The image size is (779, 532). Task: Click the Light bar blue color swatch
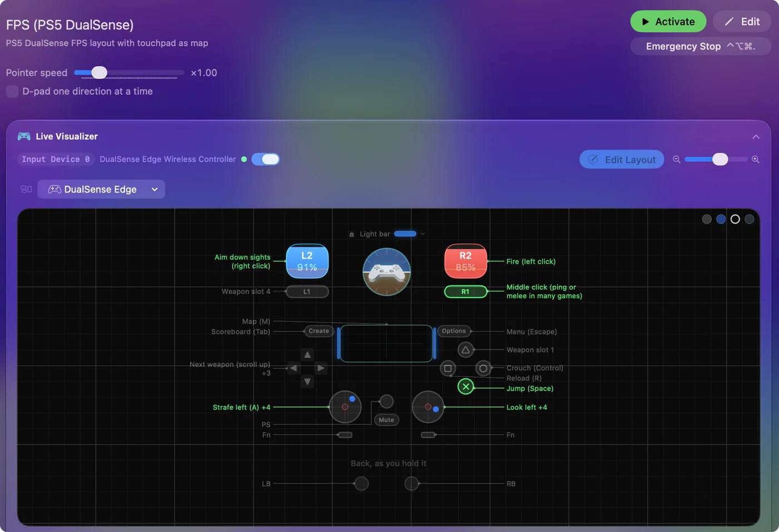[405, 234]
